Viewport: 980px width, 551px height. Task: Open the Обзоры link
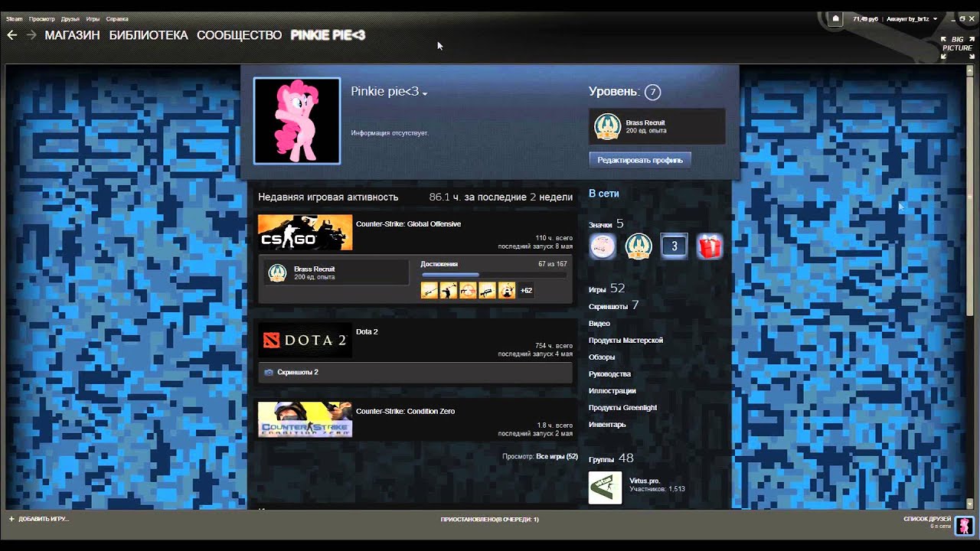pyautogui.click(x=602, y=357)
